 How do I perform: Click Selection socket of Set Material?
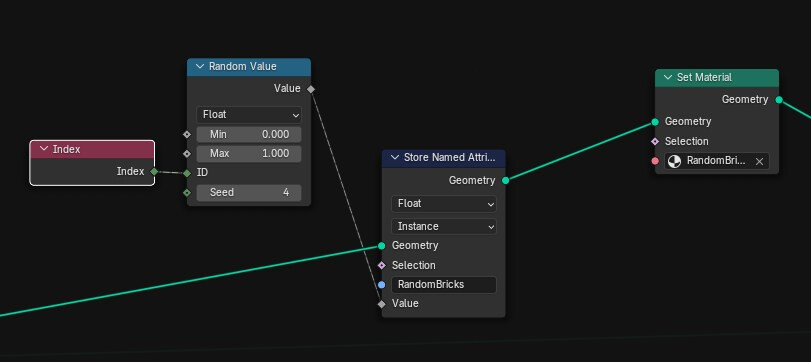tap(655, 141)
